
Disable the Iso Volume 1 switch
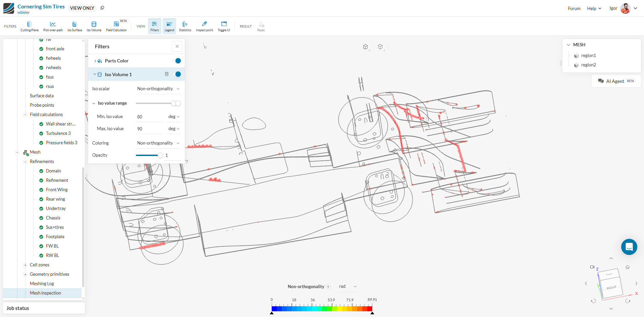coord(177,74)
